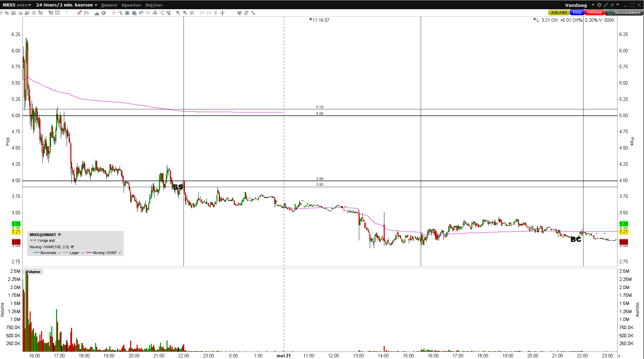Click the pin window icon

coord(612,5)
